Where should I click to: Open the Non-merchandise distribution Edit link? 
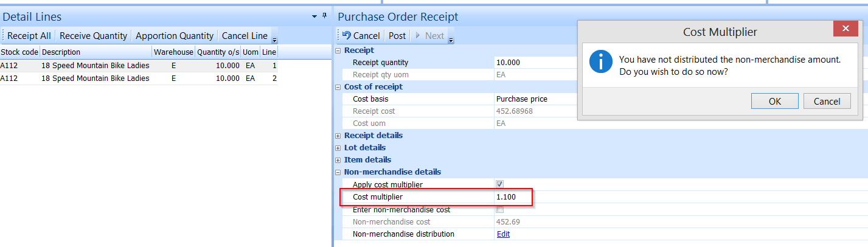[x=503, y=234]
